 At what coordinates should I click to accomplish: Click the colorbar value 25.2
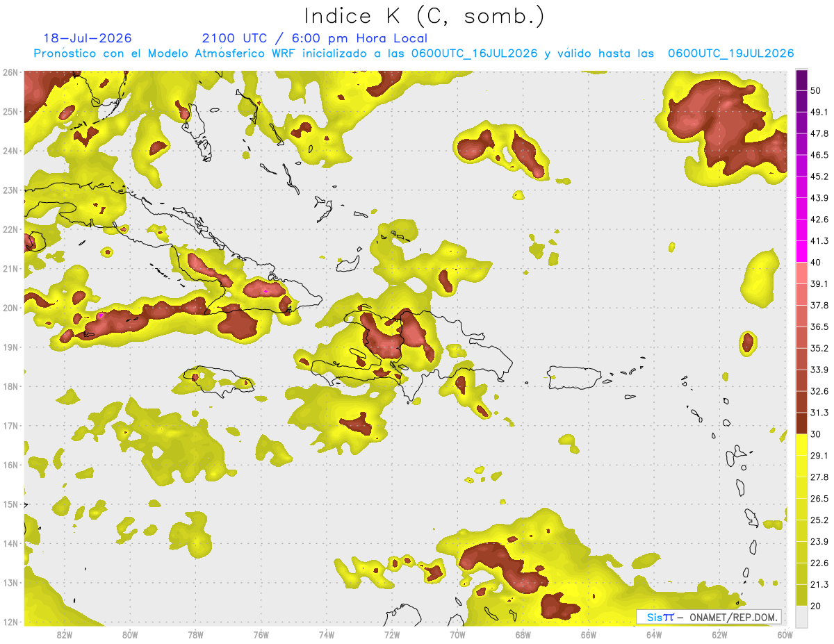[819, 520]
